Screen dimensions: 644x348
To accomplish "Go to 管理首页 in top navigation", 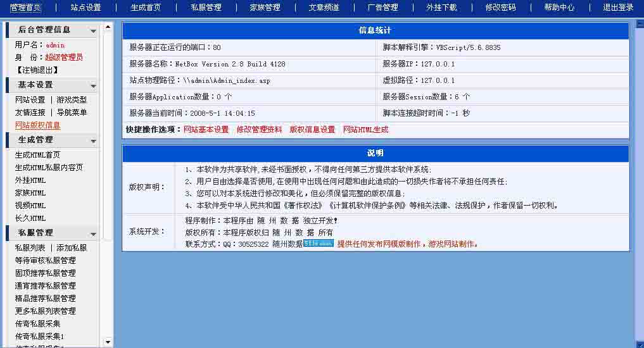I will click(x=25, y=8).
